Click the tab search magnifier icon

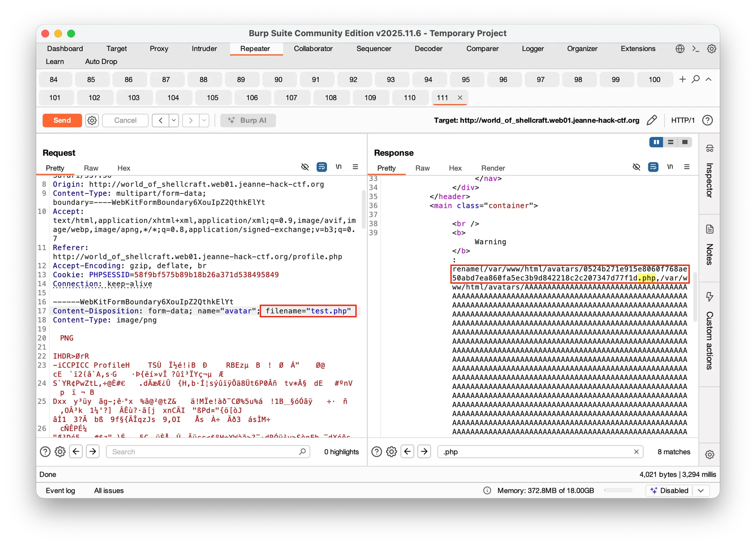point(695,79)
